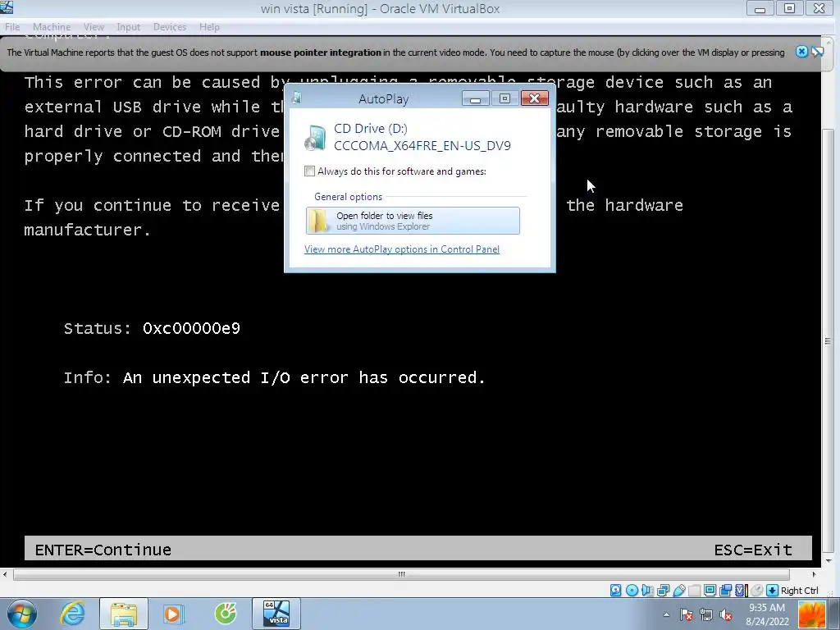Click the VirtualBox Vista 64 taskbar icon
The image size is (840, 630).
[276, 614]
